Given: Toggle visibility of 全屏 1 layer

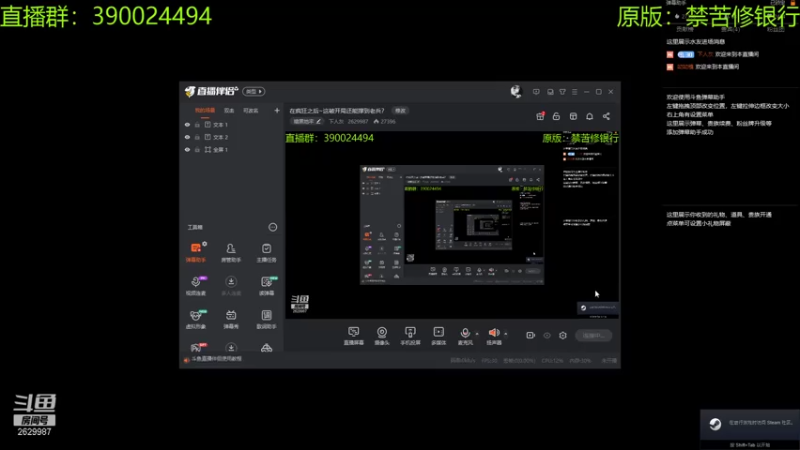Looking at the screenshot, I should [x=187, y=149].
